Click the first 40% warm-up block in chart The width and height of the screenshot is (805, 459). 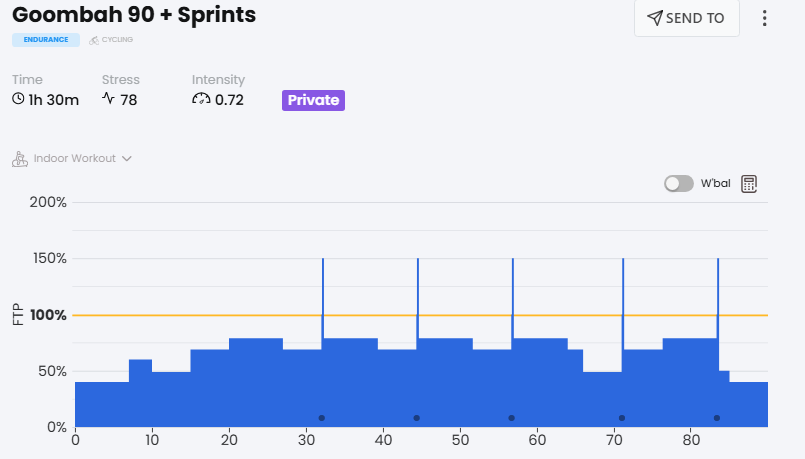[101, 404]
